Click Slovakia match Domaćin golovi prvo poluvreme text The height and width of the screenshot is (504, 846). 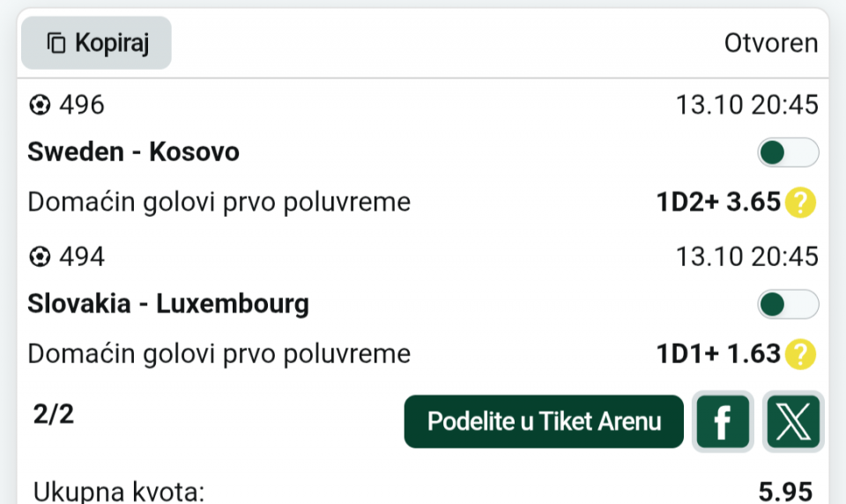pos(219,354)
